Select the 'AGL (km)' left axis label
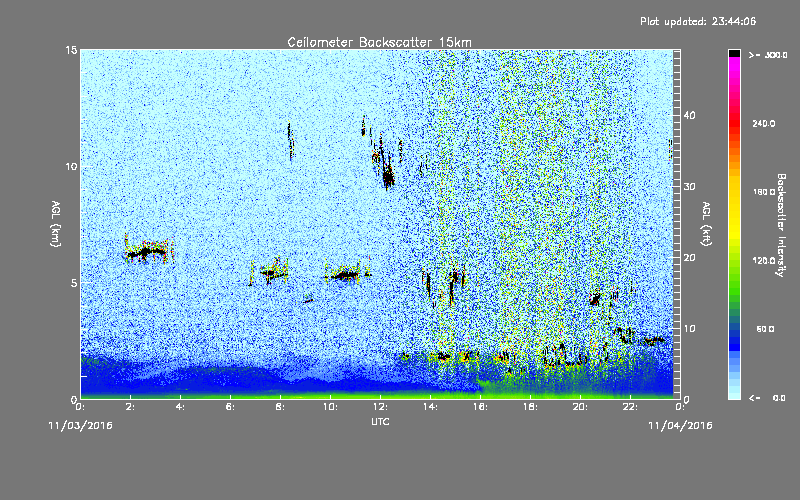Image resolution: width=800 pixels, height=500 pixels. pos(56,223)
